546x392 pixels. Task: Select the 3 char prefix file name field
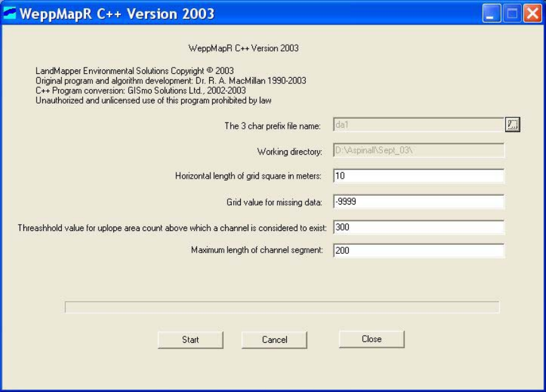coord(418,124)
